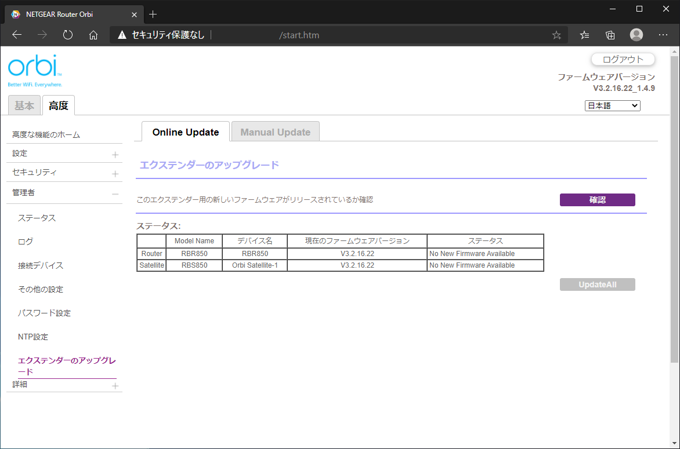Open the favorites list
The image size is (680, 449).
tap(584, 35)
